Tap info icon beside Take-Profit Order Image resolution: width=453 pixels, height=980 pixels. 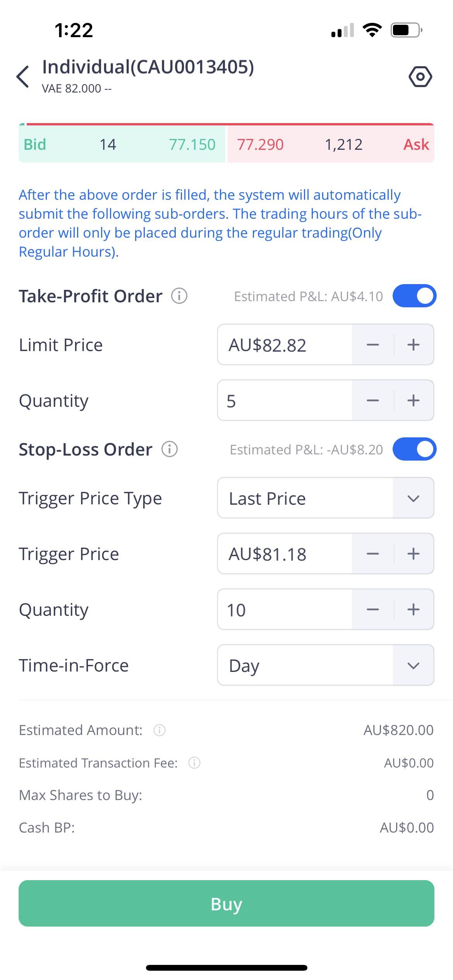[x=179, y=296]
